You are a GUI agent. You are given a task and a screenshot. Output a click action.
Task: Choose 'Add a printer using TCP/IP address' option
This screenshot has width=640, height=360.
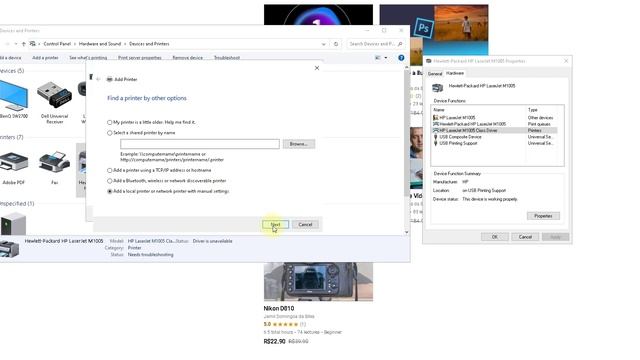coord(109,171)
